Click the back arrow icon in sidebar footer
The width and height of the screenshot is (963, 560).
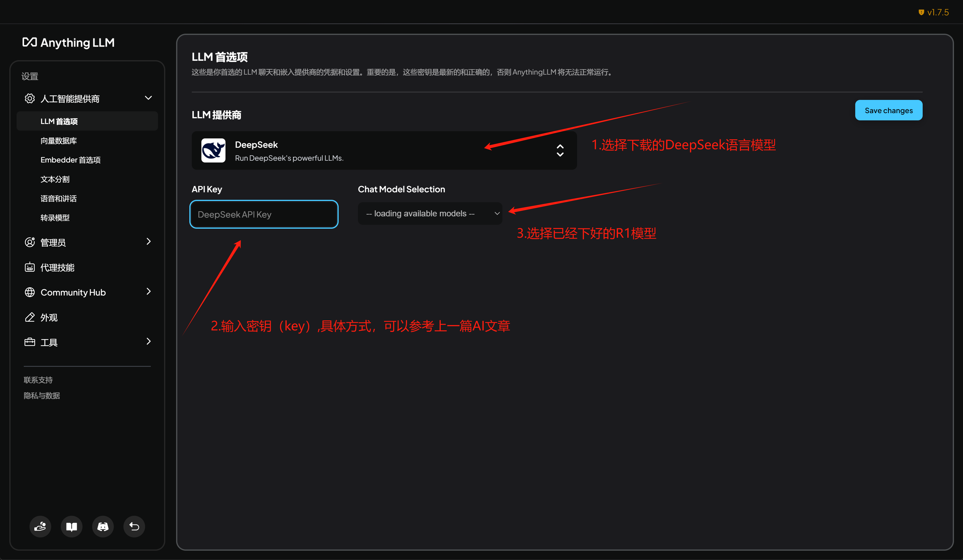pyautogui.click(x=134, y=526)
